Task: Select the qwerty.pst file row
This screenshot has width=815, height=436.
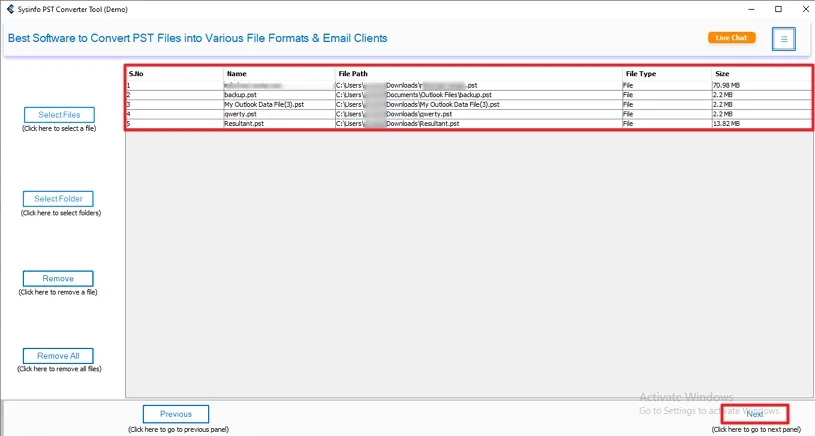Action: click(x=468, y=114)
